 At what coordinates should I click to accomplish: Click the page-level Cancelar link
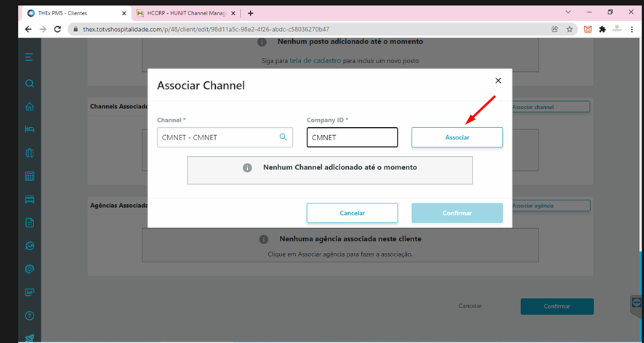[x=470, y=306]
